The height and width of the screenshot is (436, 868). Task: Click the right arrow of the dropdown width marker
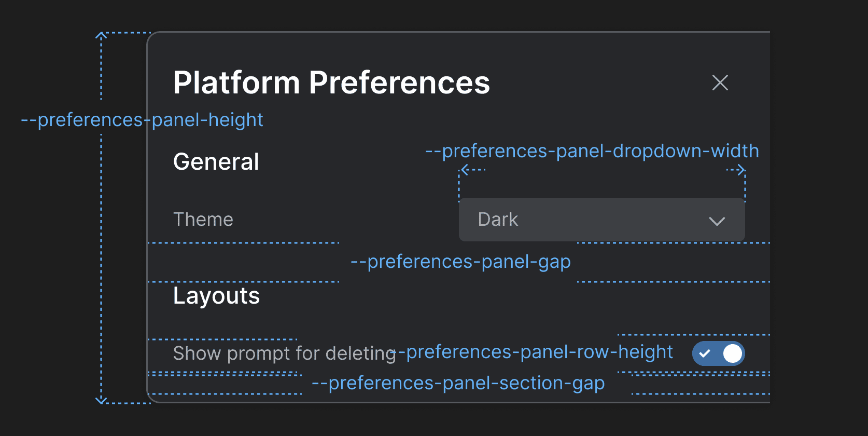tap(741, 169)
